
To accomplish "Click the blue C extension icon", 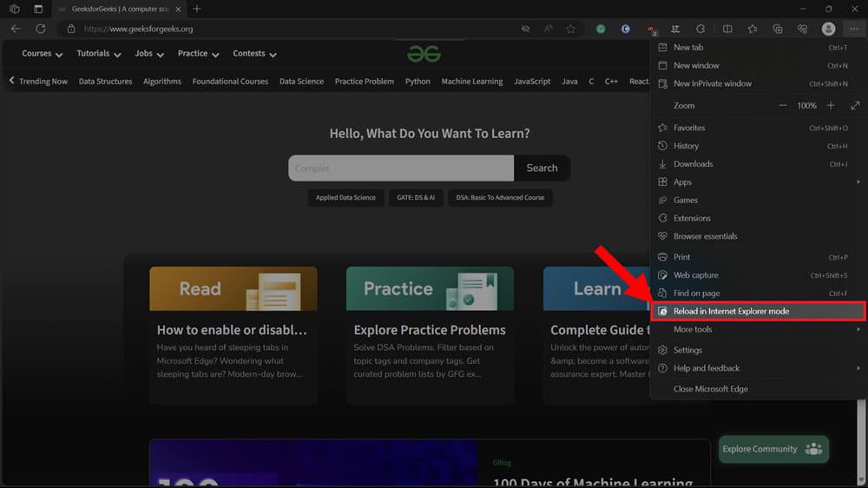I will click(626, 29).
